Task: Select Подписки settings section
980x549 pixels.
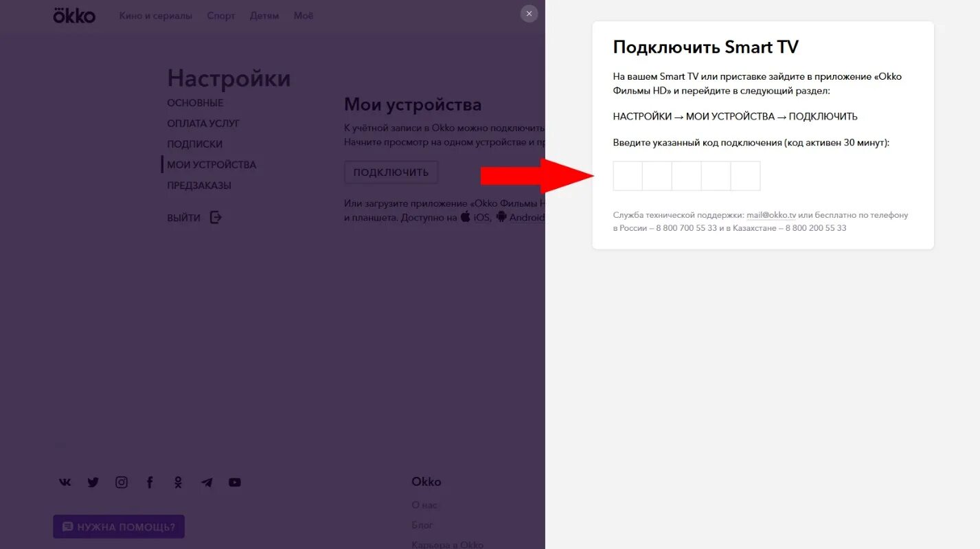Action: tap(195, 144)
